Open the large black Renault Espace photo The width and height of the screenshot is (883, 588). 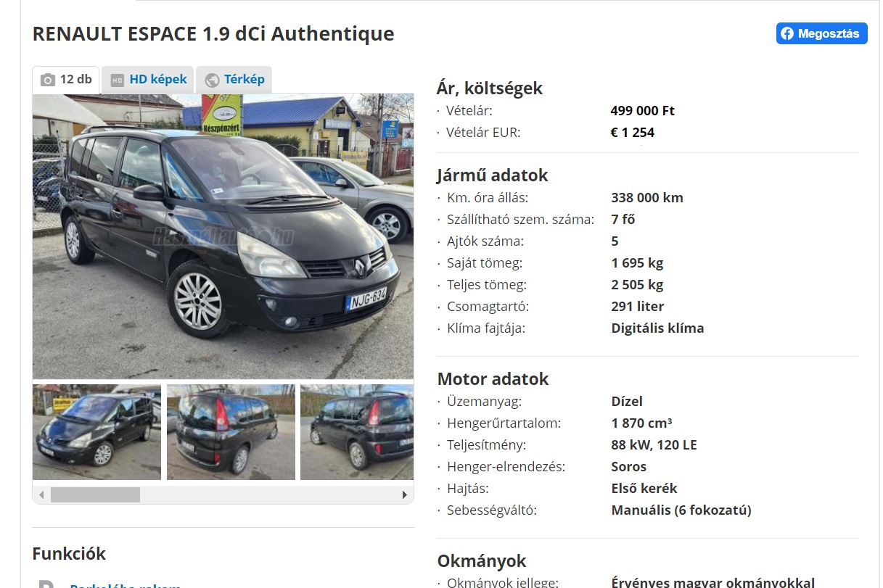[223, 236]
